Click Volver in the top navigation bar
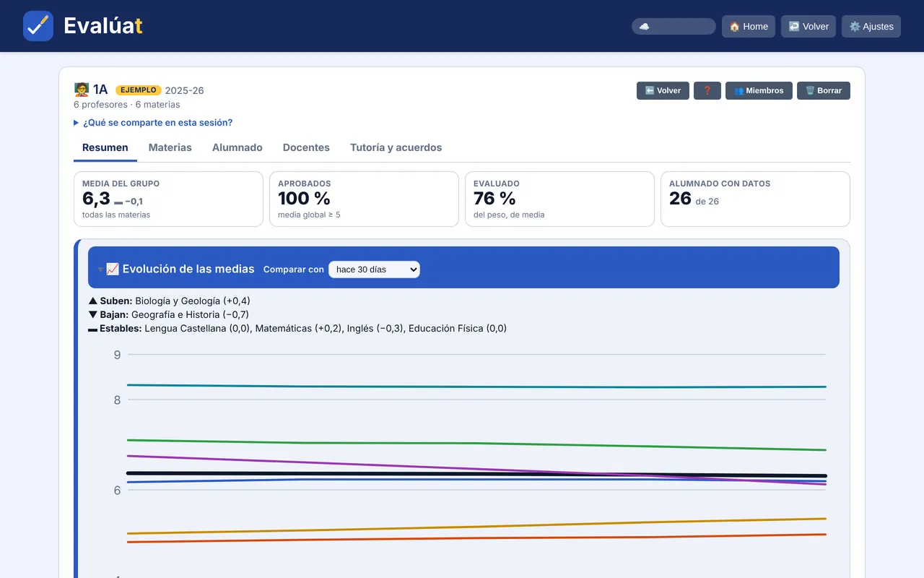Image resolution: width=924 pixels, height=578 pixels. click(808, 26)
